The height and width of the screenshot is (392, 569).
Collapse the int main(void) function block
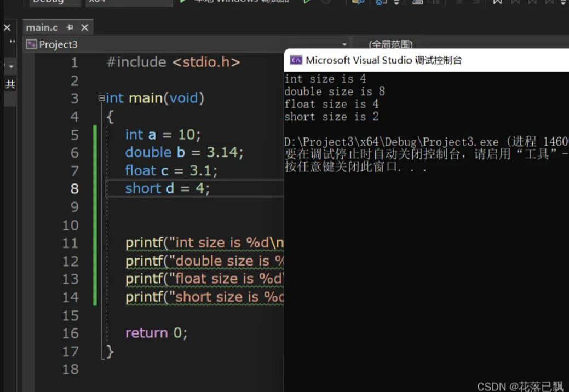pyautogui.click(x=101, y=98)
